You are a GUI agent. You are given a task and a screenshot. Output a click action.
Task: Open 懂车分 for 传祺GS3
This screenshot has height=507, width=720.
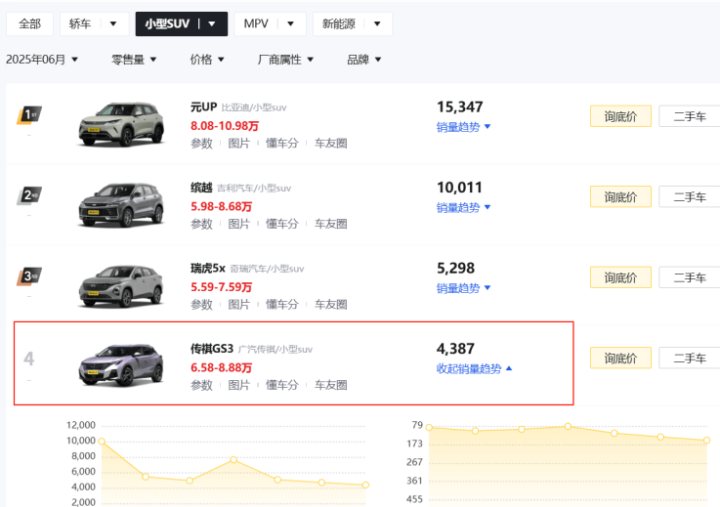click(x=282, y=385)
